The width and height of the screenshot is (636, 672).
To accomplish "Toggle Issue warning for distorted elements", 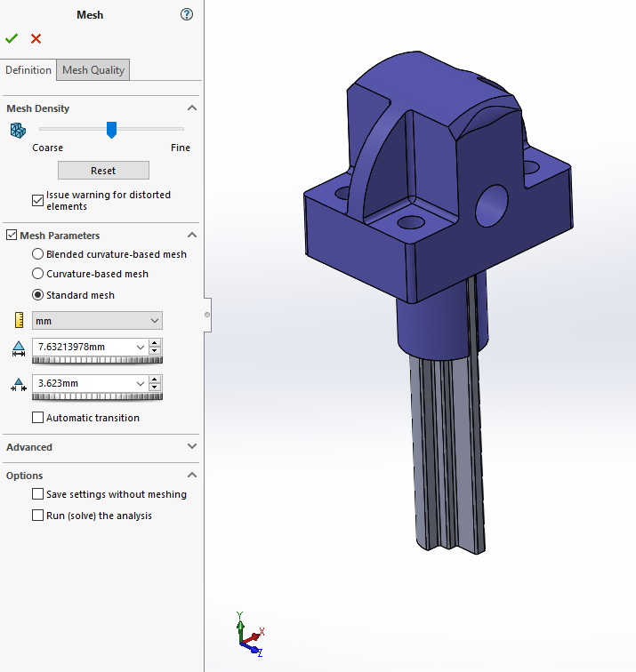I will click(x=37, y=200).
